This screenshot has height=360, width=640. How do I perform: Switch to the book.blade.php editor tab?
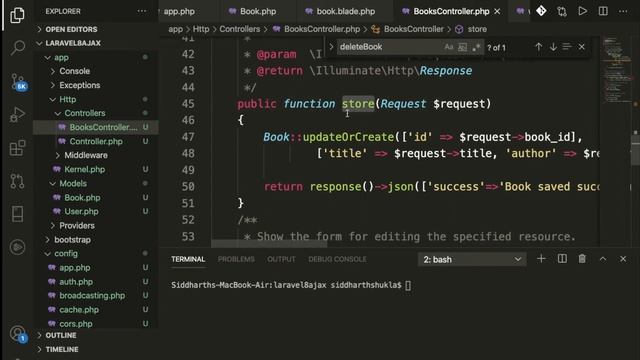pyautogui.click(x=345, y=11)
